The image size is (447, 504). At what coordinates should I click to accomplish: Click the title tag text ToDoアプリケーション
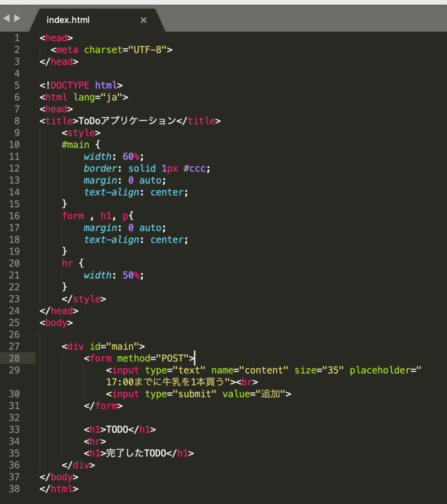[x=127, y=121]
